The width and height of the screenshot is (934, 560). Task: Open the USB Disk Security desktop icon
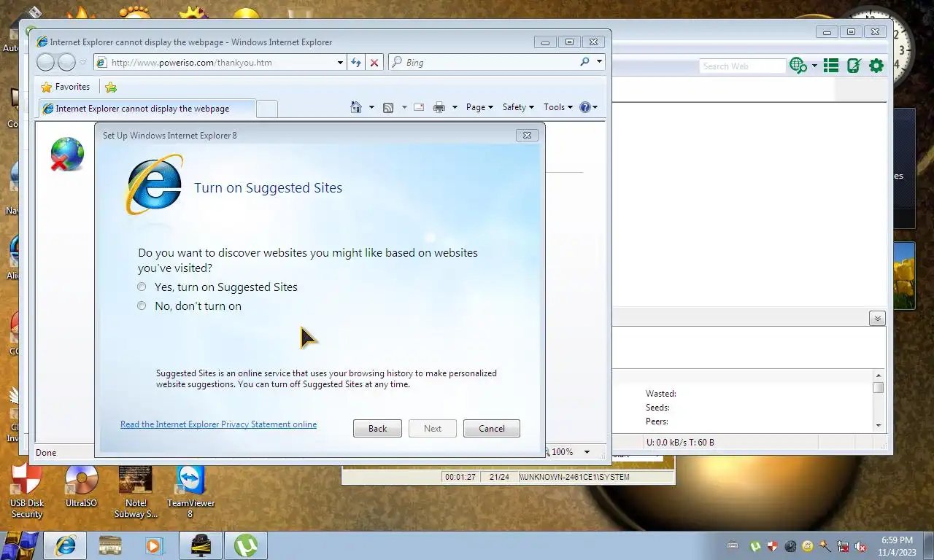click(27, 492)
